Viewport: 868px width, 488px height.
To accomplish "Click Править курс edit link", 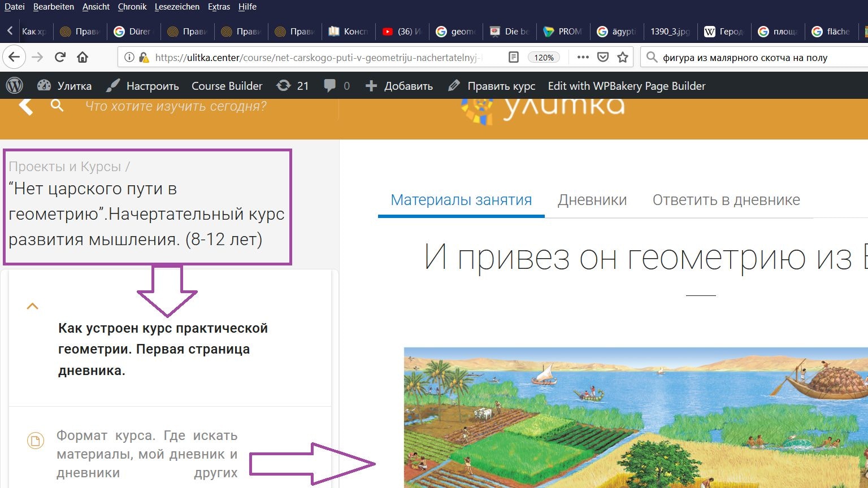I will coord(492,86).
